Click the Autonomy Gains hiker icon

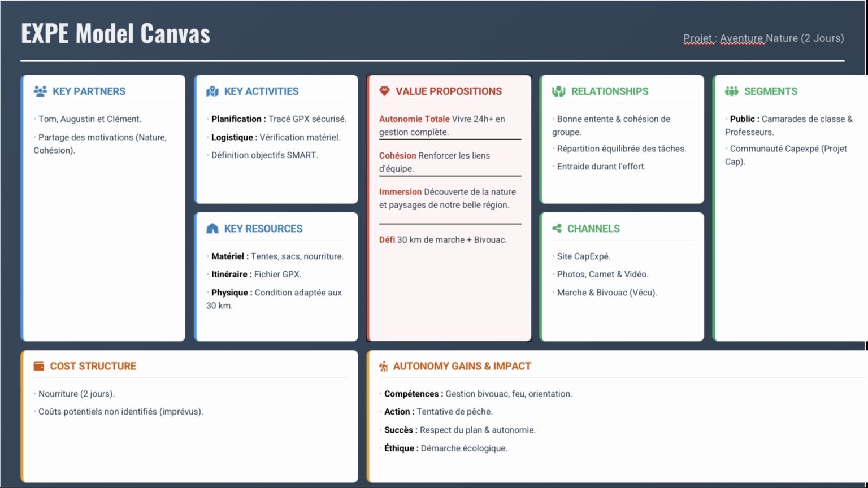pos(384,366)
